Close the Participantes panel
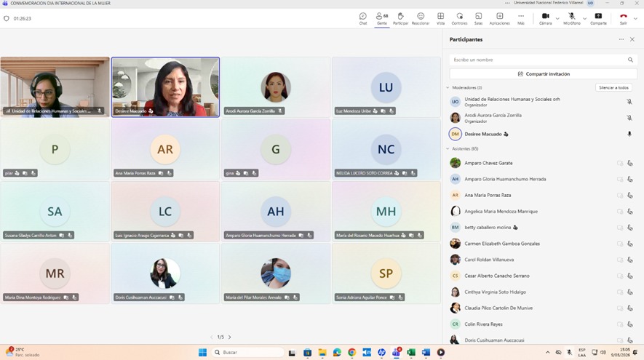This screenshot has width=644, height=360. [632, 39]
